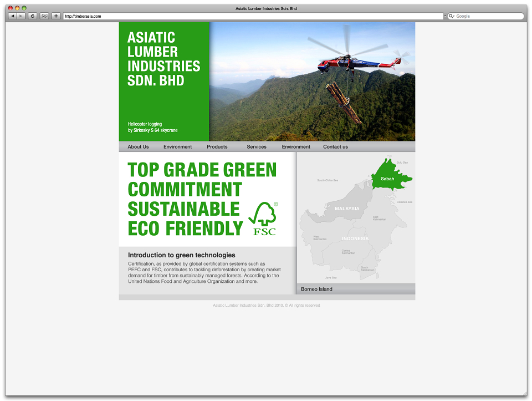Image resolution: width=532 pixels, height=401 pixels.
Task: Click the Central Kalimantan map label
Action: tap(348, 252)
